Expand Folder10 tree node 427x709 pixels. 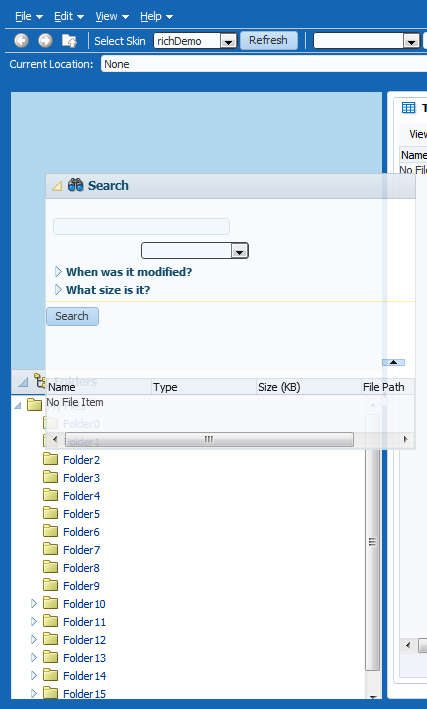(33, 603)
